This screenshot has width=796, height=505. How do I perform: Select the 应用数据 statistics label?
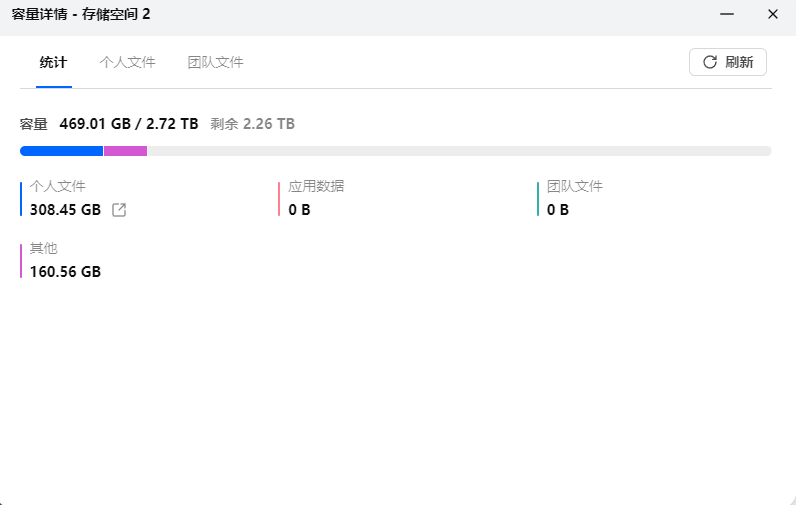point(316,186)
